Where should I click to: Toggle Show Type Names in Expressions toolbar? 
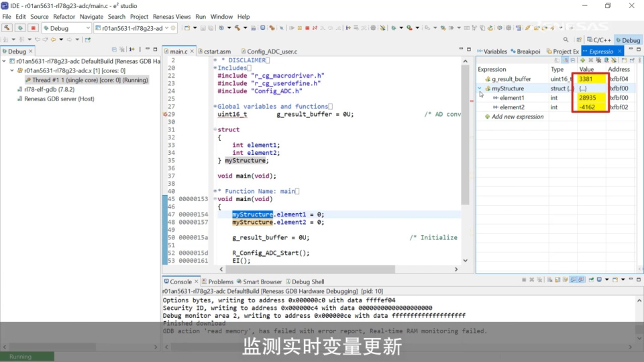557,60
